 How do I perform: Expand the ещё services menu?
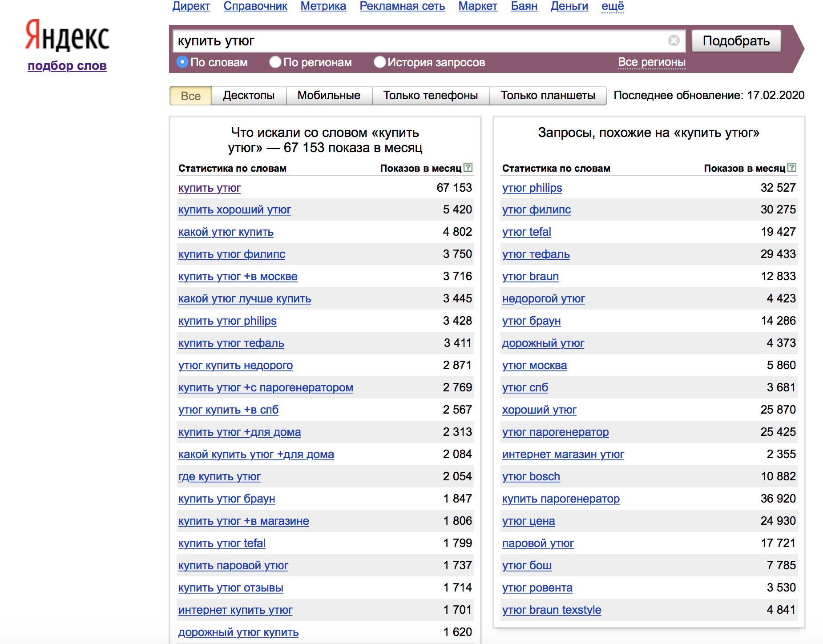pyautogui.click(x=613, y=6)
